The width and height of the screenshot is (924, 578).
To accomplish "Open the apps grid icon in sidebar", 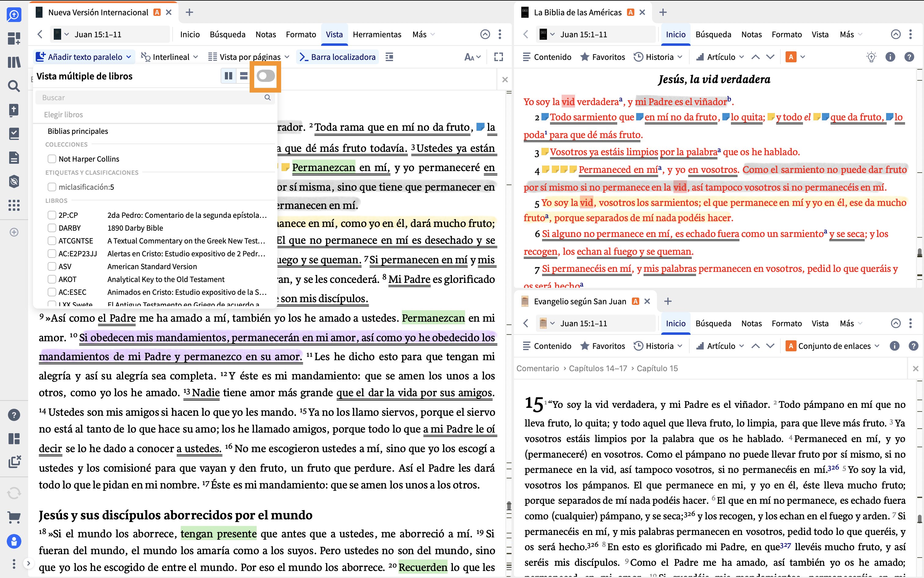I will [x=14, y=205].
